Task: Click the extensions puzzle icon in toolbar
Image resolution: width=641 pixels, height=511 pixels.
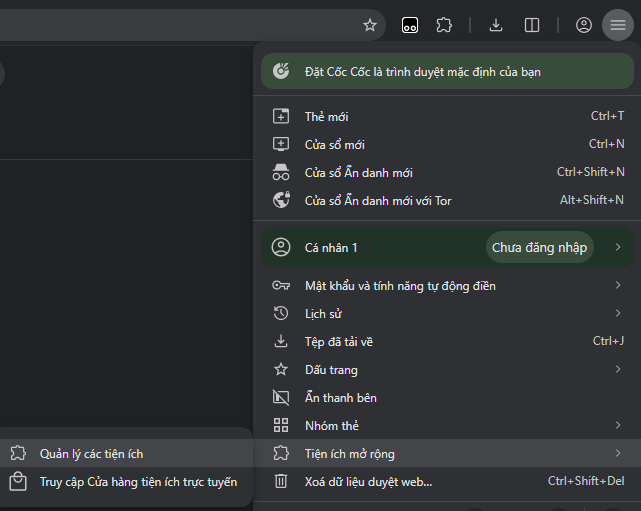Action: pos(445,25)
